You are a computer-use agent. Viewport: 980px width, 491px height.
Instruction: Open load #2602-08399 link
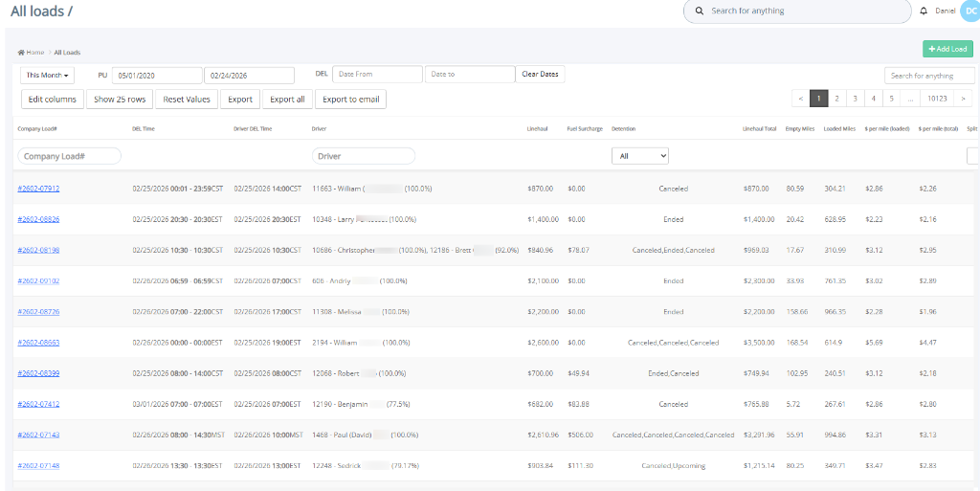[38, 373]
